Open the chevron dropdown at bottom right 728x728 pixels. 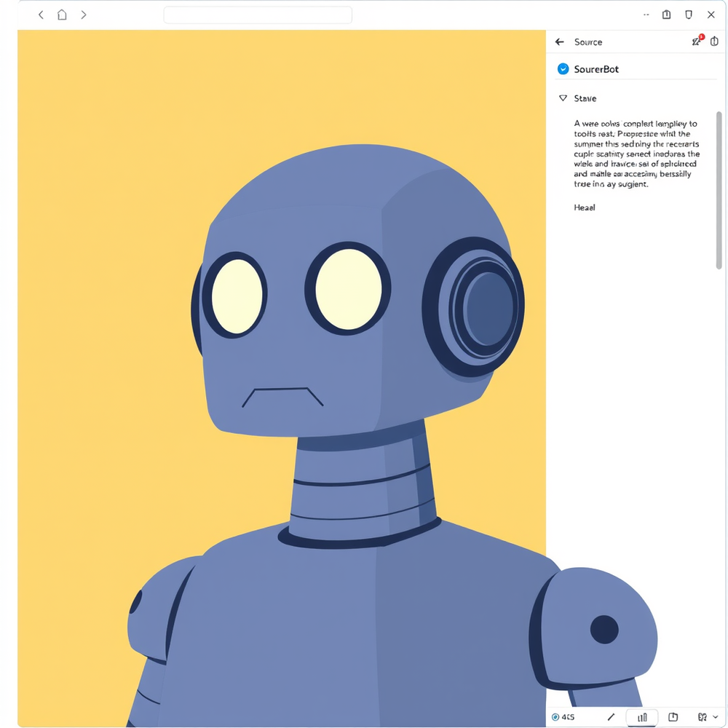pos(716,717)
